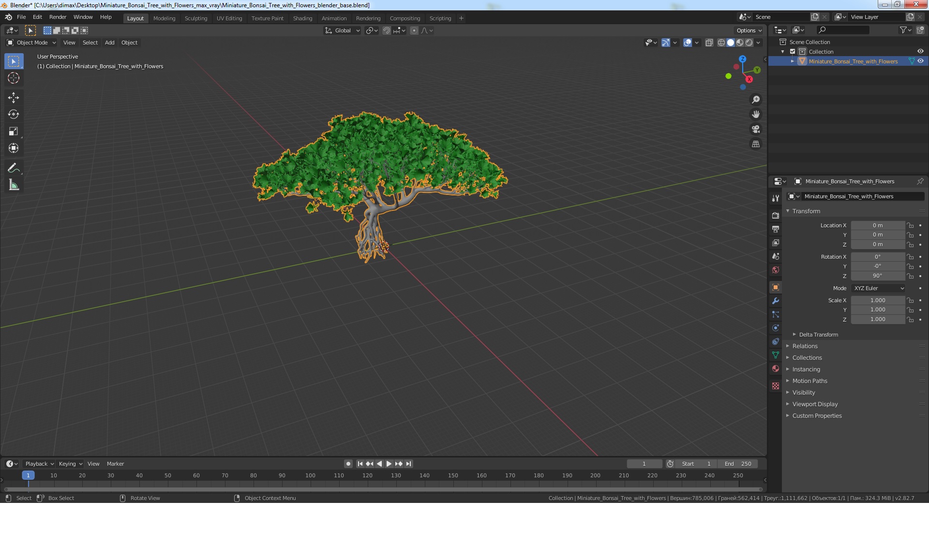Toggle viewport gizmos display
The image size is (929, 560).
tap(666, 43)
